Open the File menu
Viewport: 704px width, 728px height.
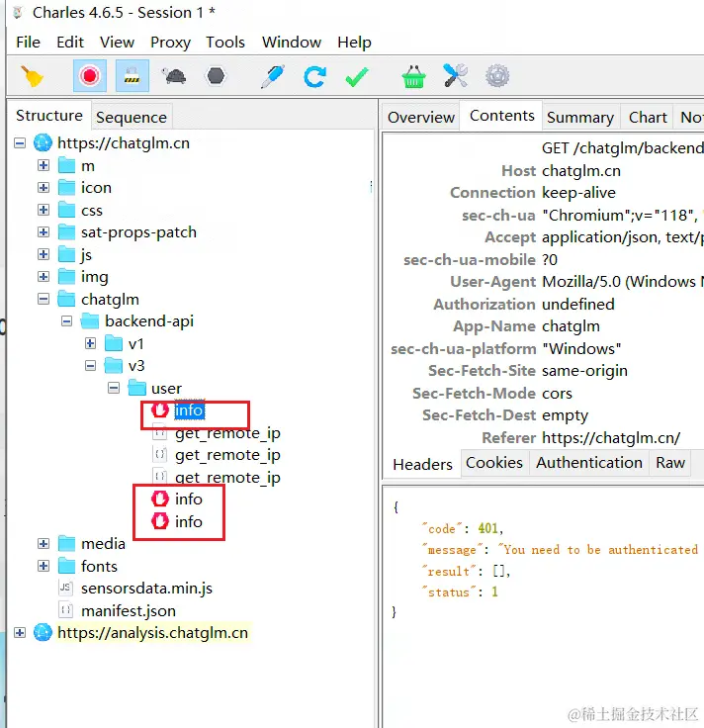coord(28,43)
